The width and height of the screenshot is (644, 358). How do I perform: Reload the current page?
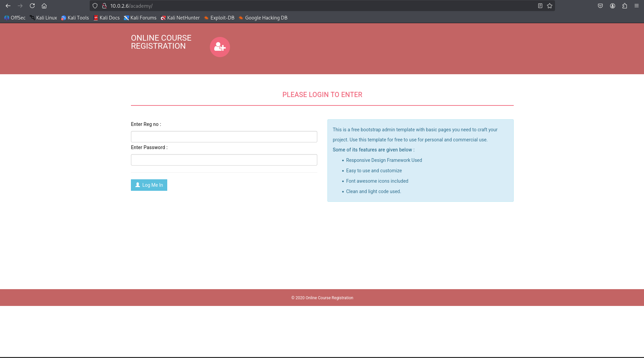pos(32,6)
